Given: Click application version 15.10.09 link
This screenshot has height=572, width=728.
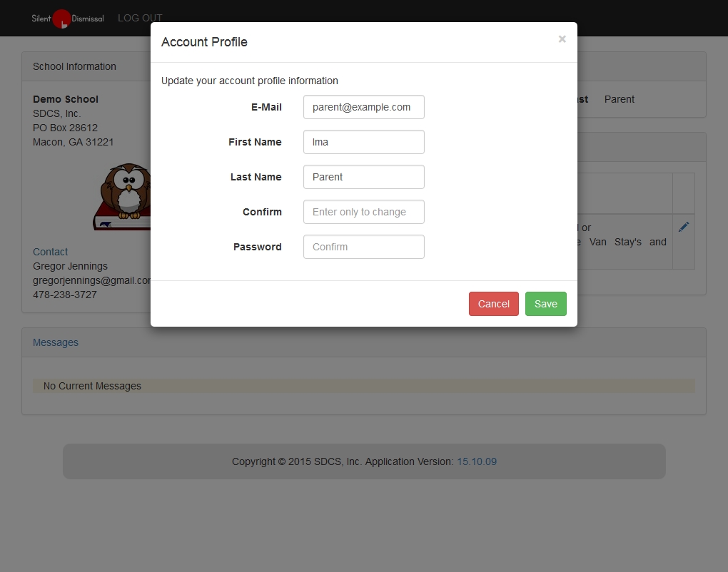Looking at the screenshot, I should click(x=477, y=461).
